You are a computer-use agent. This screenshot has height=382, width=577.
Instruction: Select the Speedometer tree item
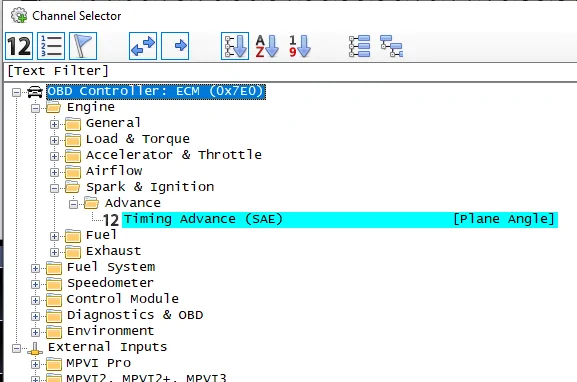point(110,283)
